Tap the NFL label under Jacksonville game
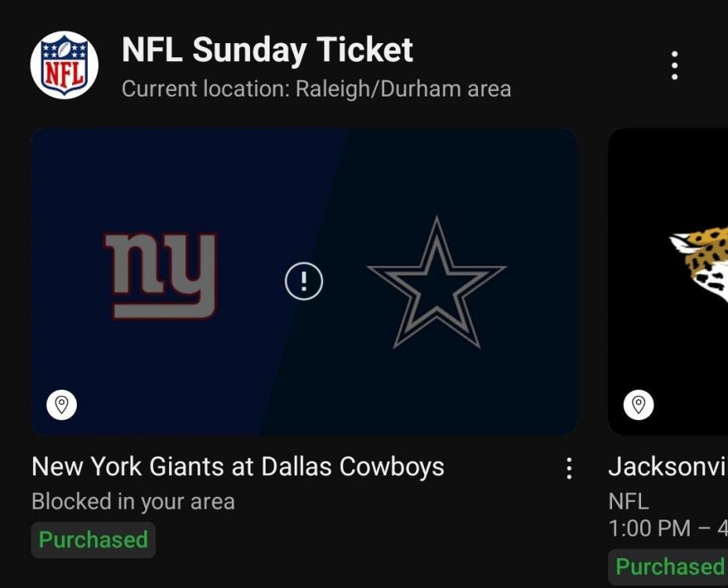 click(628, 501)
